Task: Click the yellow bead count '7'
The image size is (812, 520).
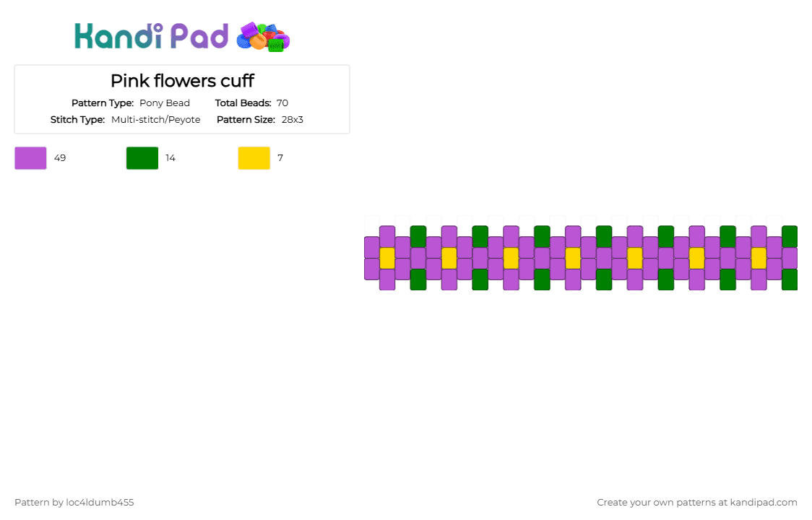Action: pos(280,158)
